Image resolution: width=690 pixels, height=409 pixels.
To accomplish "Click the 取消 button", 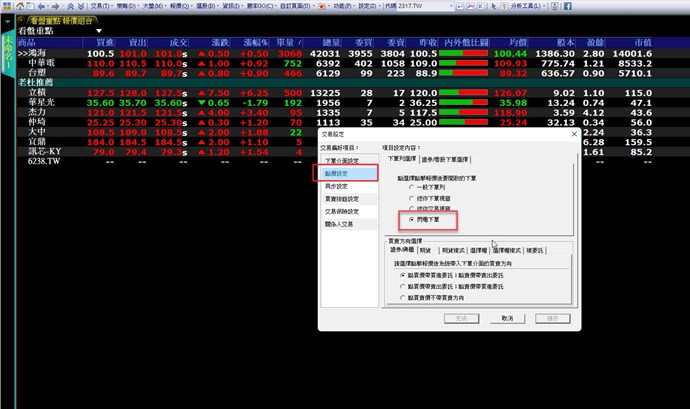I will [507, 318].
